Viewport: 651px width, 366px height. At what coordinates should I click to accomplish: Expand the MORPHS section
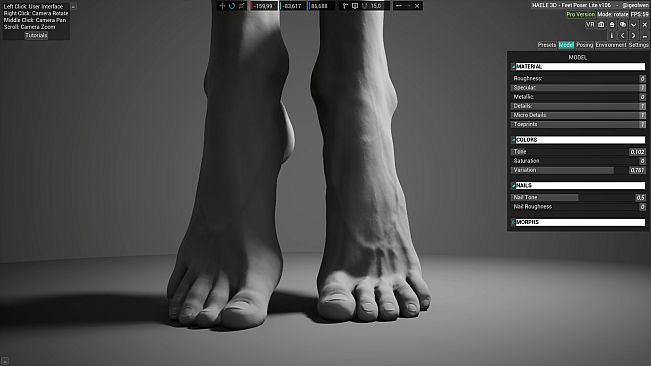578,222
